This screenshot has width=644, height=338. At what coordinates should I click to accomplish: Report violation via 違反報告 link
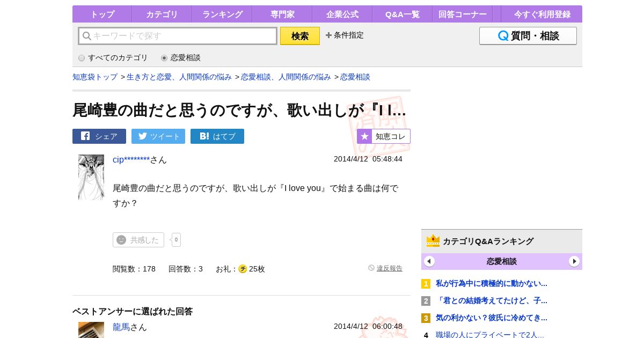tap(389, 268)
